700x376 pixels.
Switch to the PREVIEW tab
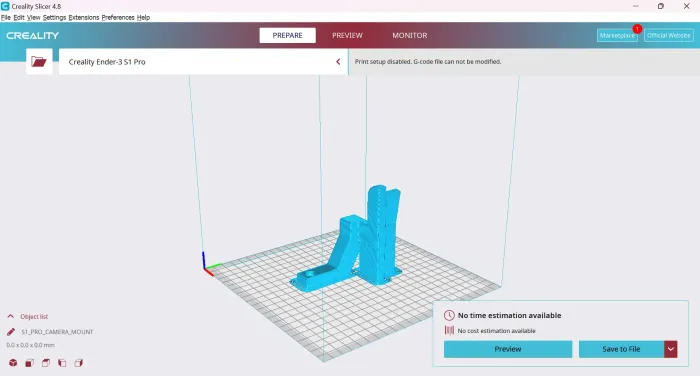pyautogui.click(x=347, y=35)
